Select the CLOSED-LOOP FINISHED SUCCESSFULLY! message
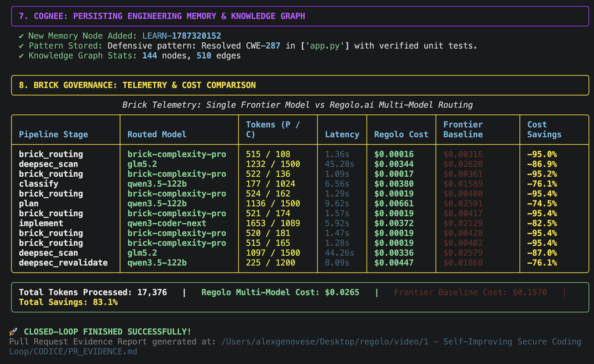Viewport: 594px width, 364px height. tap(107, 332)
